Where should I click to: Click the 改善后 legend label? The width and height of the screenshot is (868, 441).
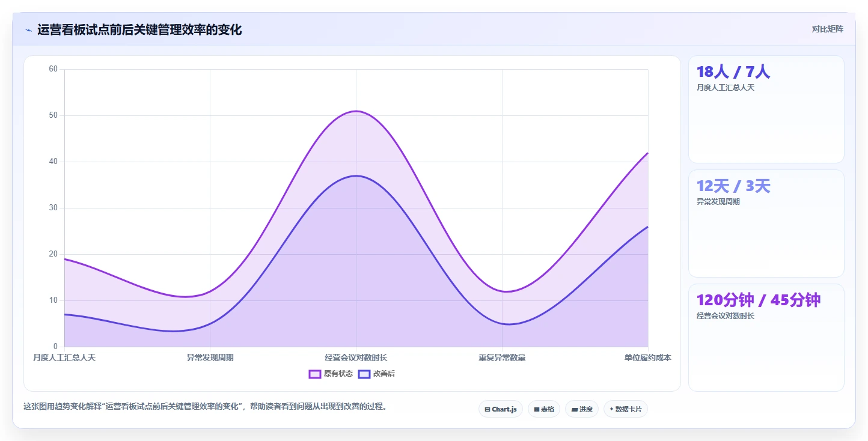384,374
